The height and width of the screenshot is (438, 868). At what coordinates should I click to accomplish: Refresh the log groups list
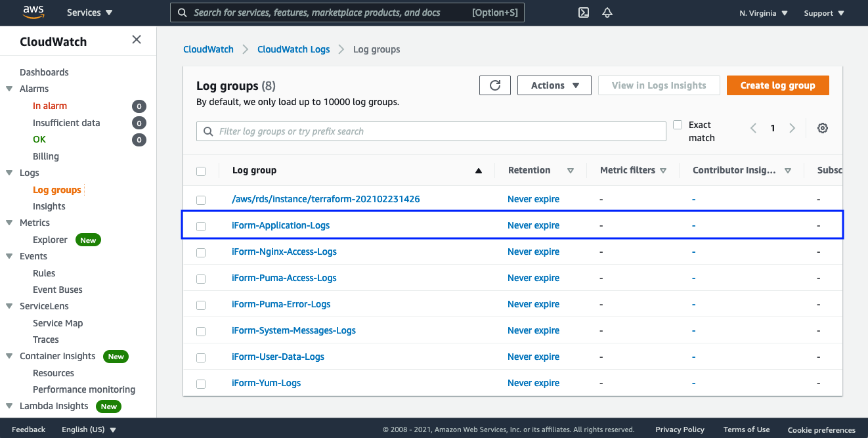(x=495, y=85)
